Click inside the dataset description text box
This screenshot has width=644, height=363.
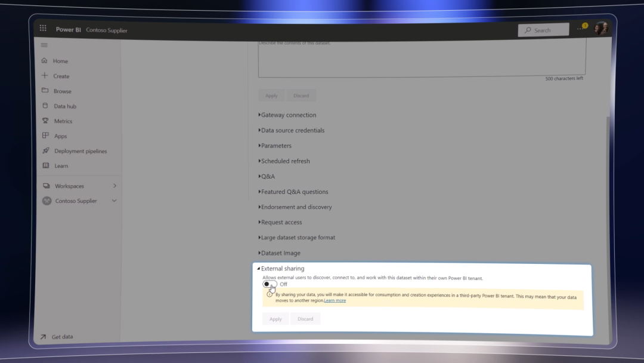pyautogui.click(x=422, y=59)
